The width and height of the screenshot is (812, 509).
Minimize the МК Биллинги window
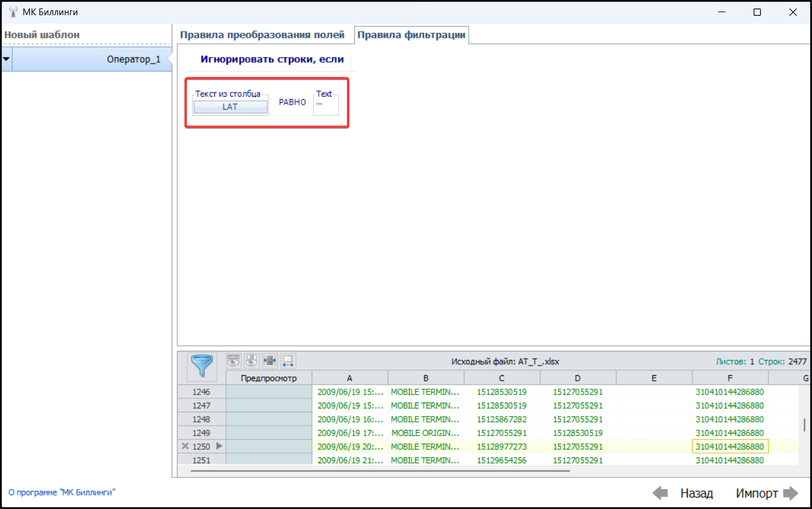[721, 12]
